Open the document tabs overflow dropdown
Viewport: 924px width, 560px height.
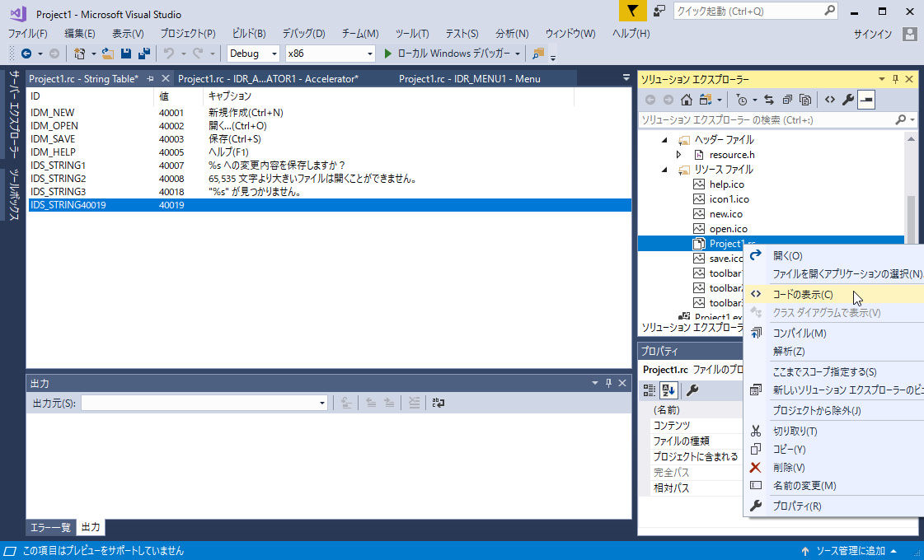coord(626,77)
